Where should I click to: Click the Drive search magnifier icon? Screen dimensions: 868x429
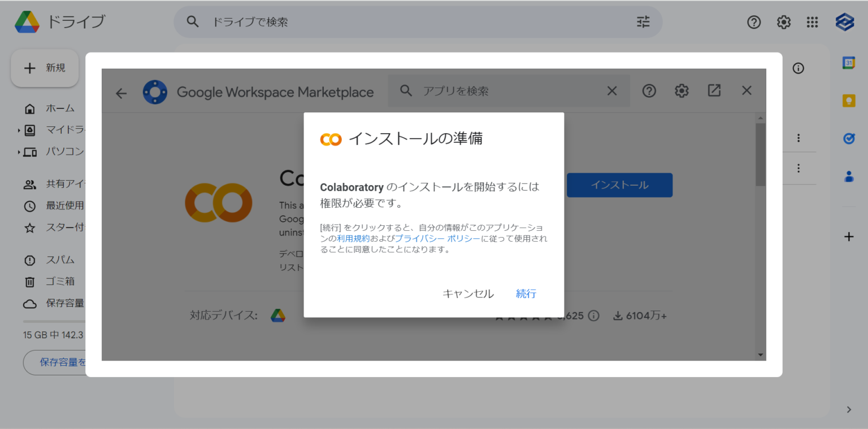coord(193,22)
